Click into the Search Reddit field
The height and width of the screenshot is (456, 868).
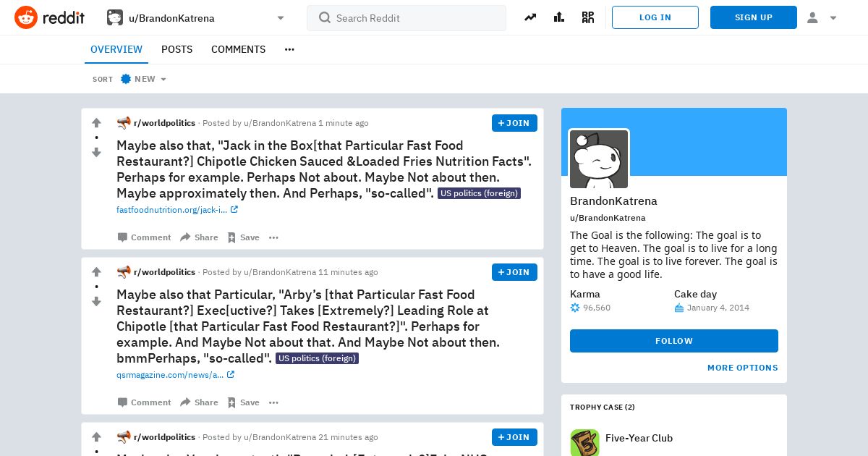(x=407, y=18)
